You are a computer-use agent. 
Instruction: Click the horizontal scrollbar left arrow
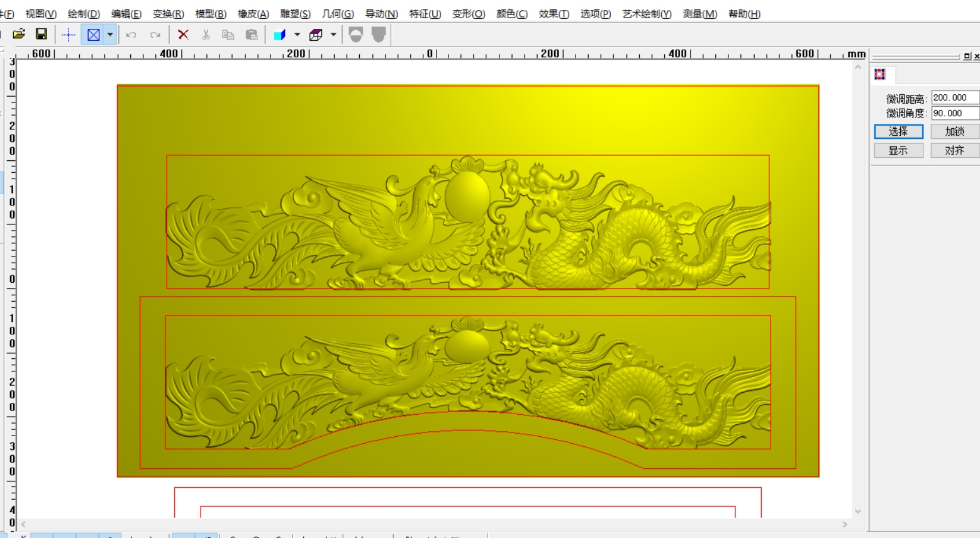(x=23, y=524)
